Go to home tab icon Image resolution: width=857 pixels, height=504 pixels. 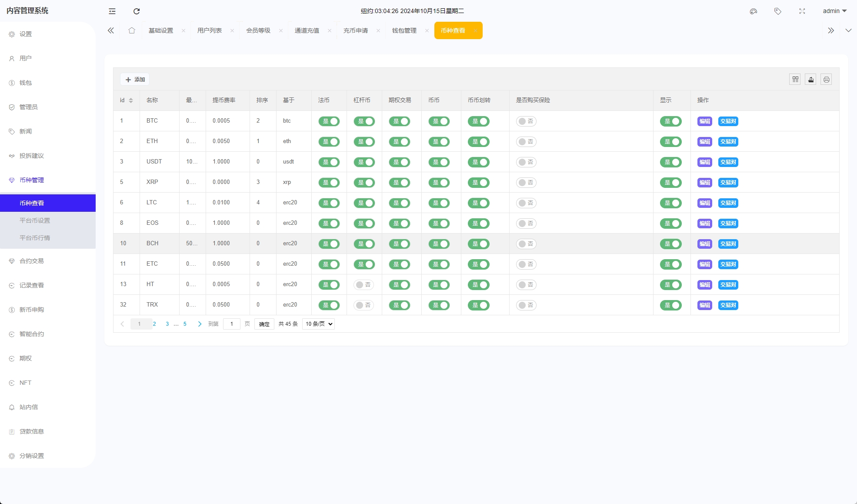132,30
